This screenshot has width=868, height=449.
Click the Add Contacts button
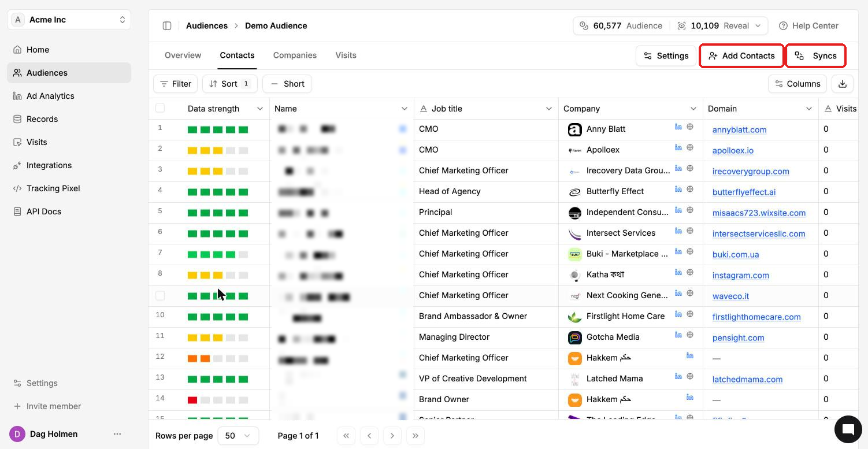point(741,55)
